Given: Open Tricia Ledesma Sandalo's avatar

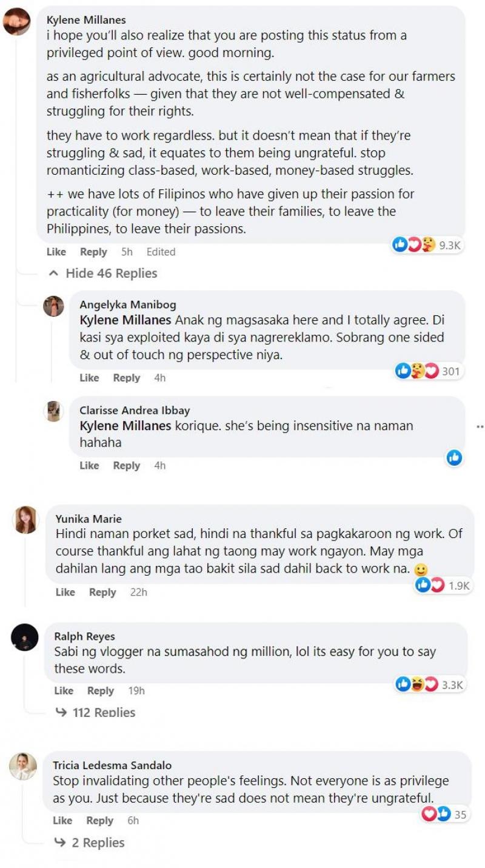Looking at the screenshot, I should pyautogui.click(x=24, y=767).
